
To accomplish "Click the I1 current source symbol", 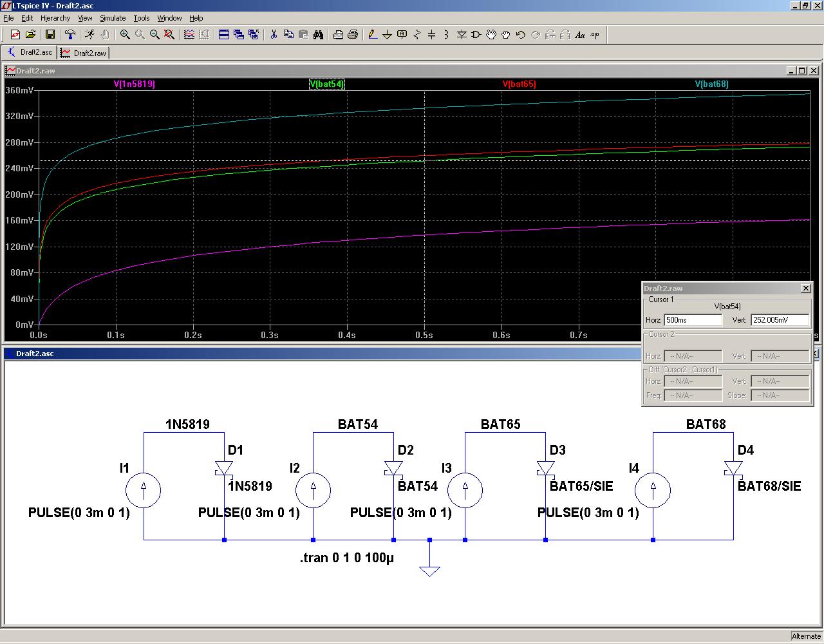I will coord(143,491).
